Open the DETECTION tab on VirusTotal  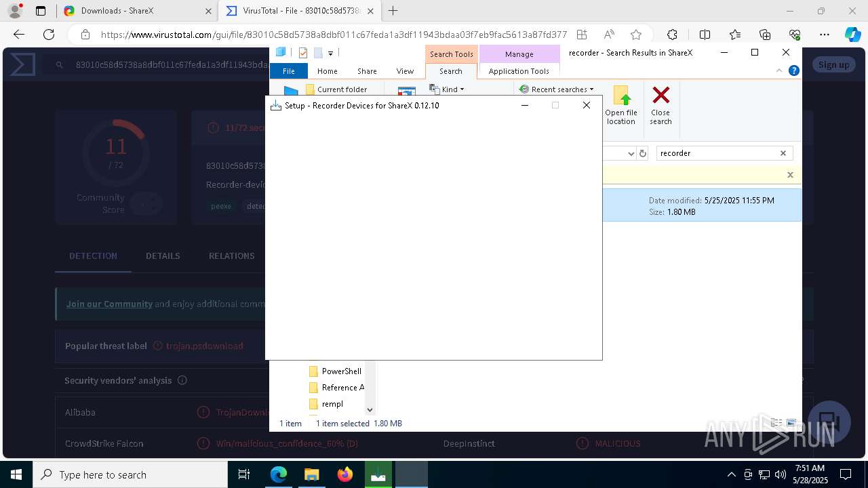tap(93, 256)
